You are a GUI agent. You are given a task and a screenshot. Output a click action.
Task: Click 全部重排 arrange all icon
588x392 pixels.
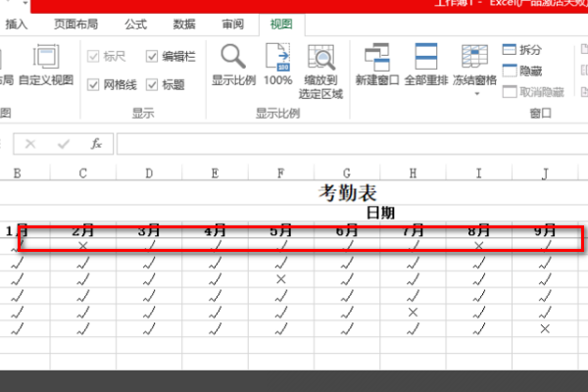point(426,56)
